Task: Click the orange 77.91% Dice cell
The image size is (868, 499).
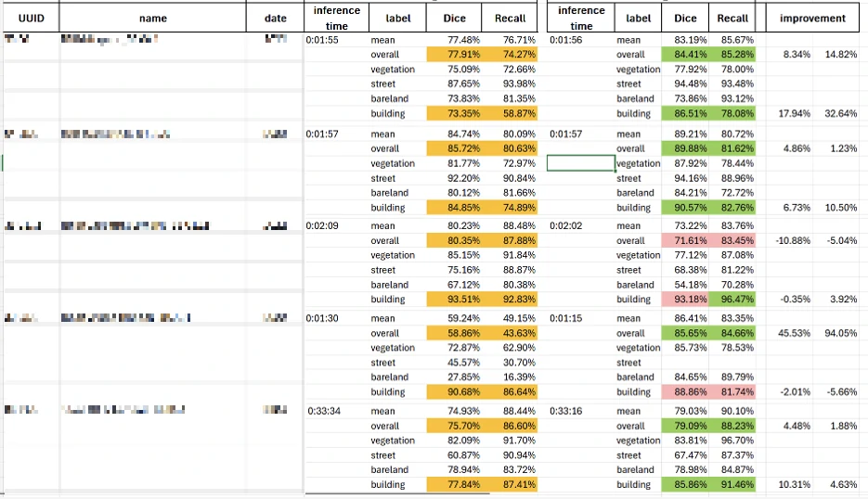Action: [x=454, y=54]
